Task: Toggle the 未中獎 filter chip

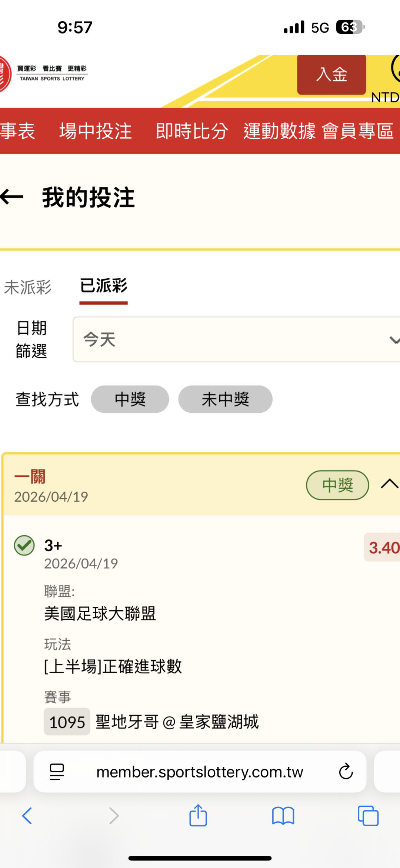Action: 225,399
